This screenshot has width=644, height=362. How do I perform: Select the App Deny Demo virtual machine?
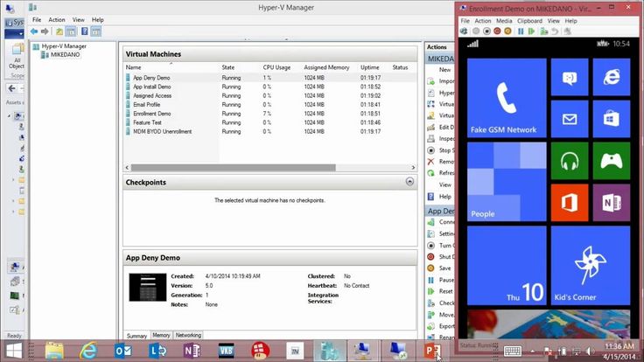[x=151, y=78]
